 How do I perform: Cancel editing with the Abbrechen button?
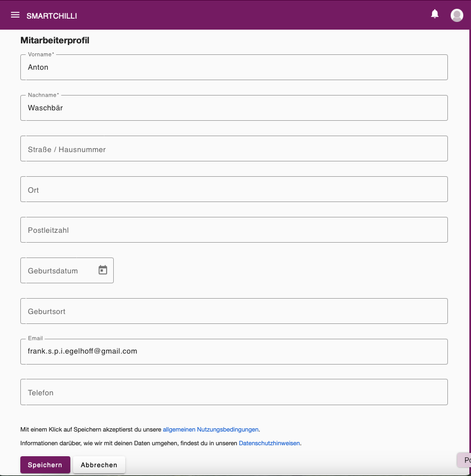tap(99, 465)
